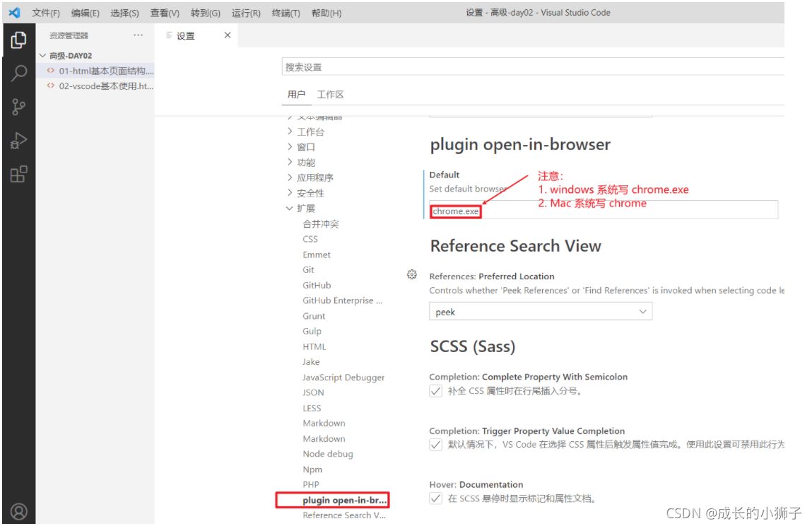This screenshot has width=812, height=526.
Task: Select Node debug in settings tree
Action: coord(328,454)
